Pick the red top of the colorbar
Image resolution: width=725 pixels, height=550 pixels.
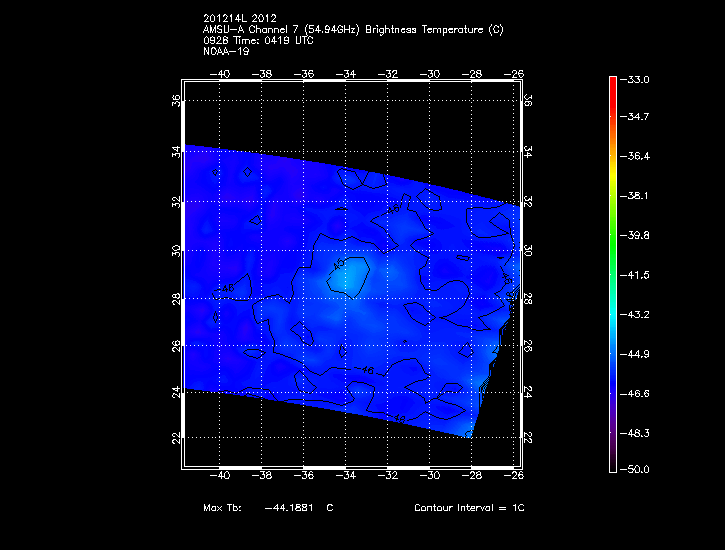tap(612, 82)
